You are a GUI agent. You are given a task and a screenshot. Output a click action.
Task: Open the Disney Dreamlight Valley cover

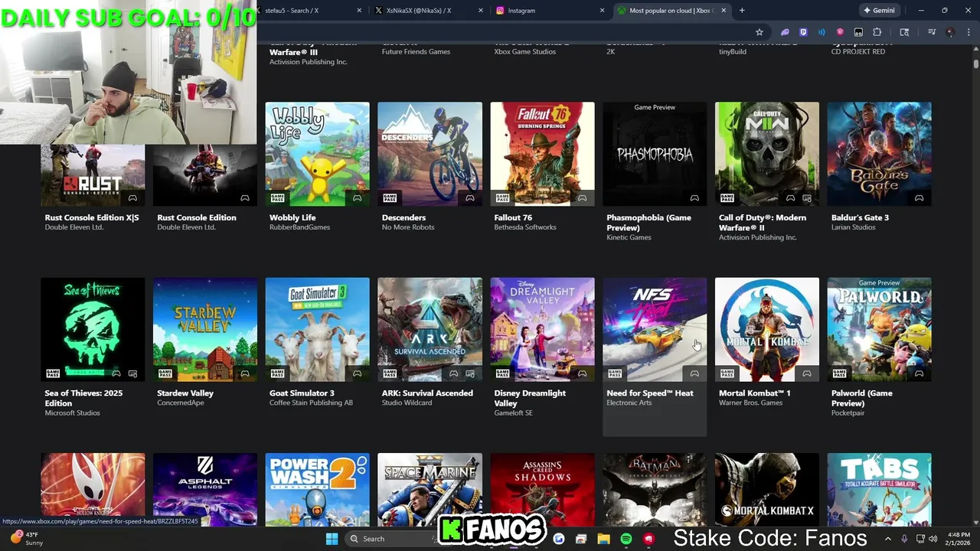point(542,329)
